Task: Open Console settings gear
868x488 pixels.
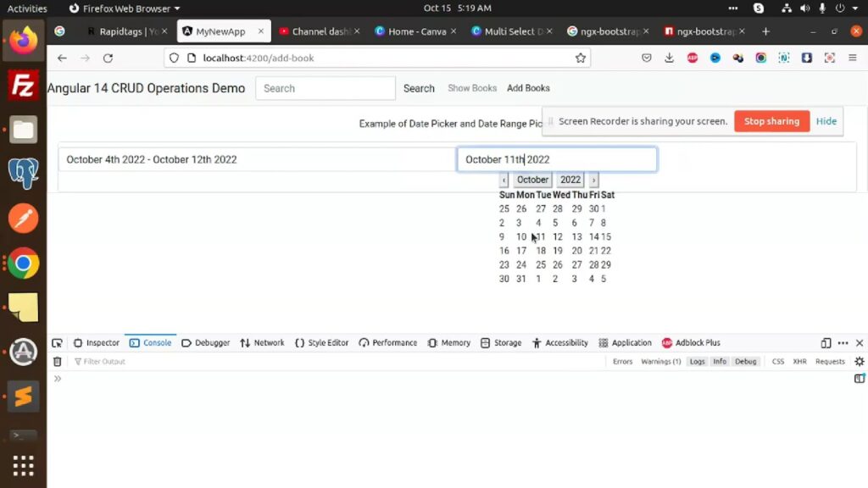Action: pos(860,361)
